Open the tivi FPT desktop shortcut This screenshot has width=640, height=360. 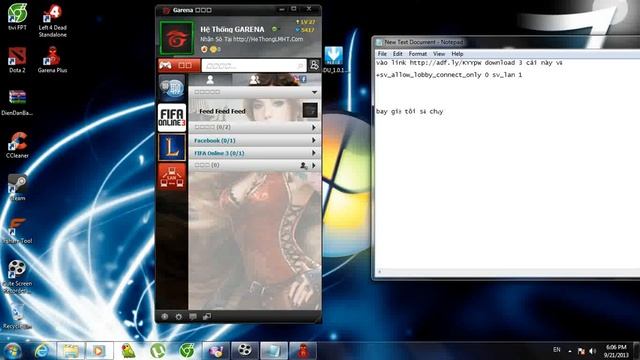click(17, 17)
